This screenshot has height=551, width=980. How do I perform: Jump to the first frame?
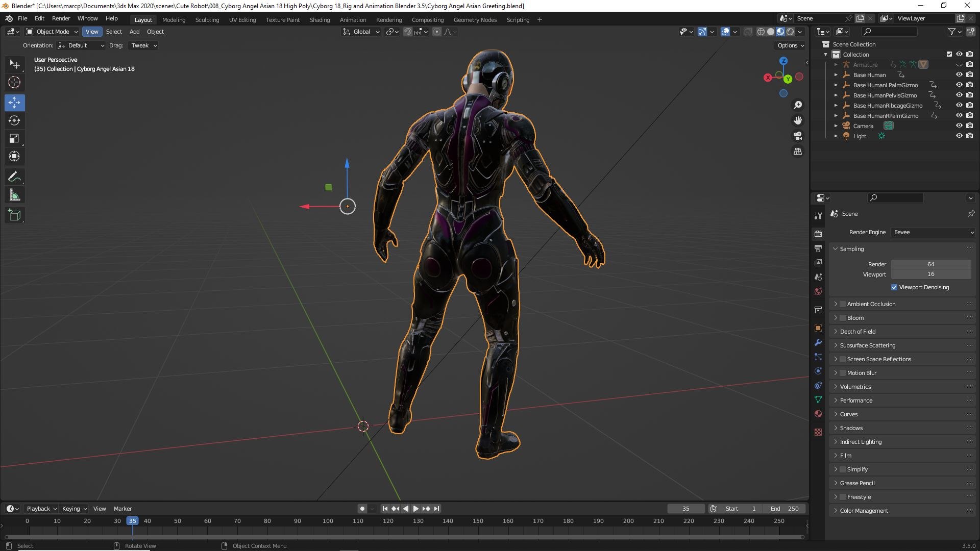click(385, 509)
